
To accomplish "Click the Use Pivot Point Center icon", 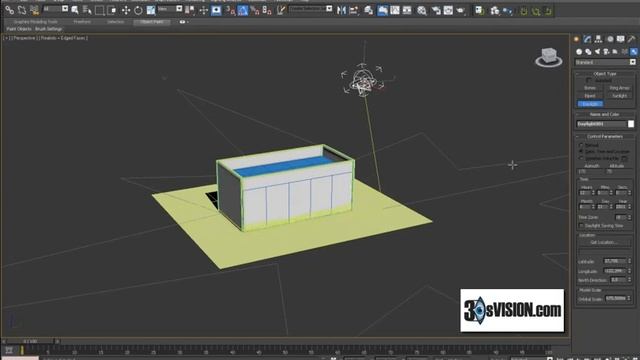I will click(190, 10).
